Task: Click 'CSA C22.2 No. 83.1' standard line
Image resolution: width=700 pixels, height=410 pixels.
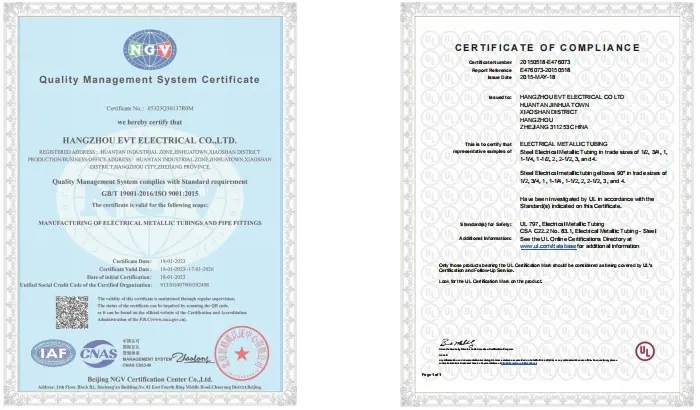Action: 588,231
